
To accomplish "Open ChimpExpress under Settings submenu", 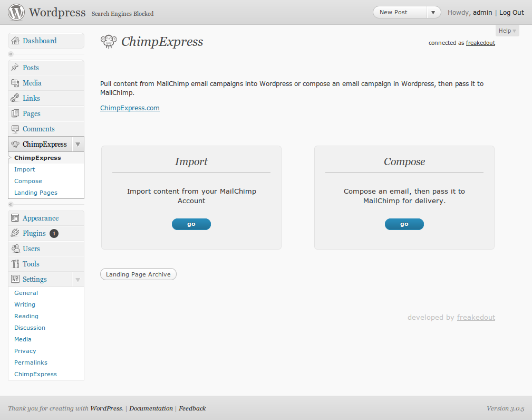I will tap(36, 374).
